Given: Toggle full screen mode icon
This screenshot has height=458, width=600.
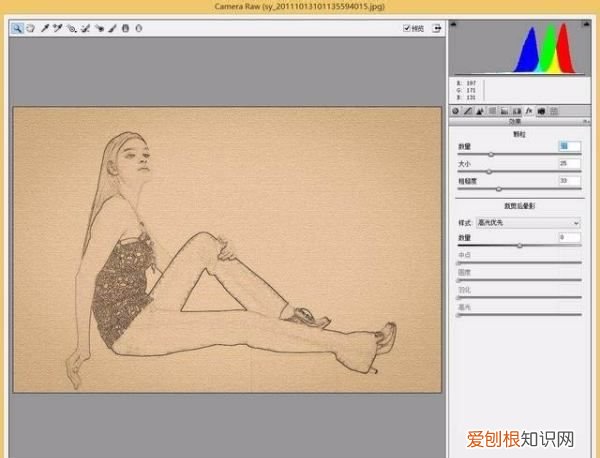Looking at the screenshot, I should (x=437, y=28).
